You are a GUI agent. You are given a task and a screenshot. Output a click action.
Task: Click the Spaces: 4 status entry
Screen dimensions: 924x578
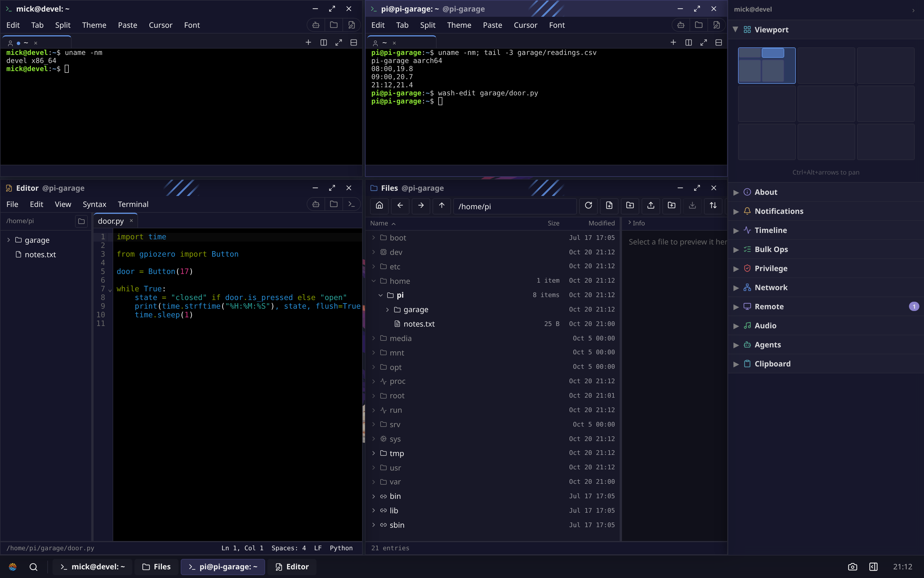click(x=289, y=548)
